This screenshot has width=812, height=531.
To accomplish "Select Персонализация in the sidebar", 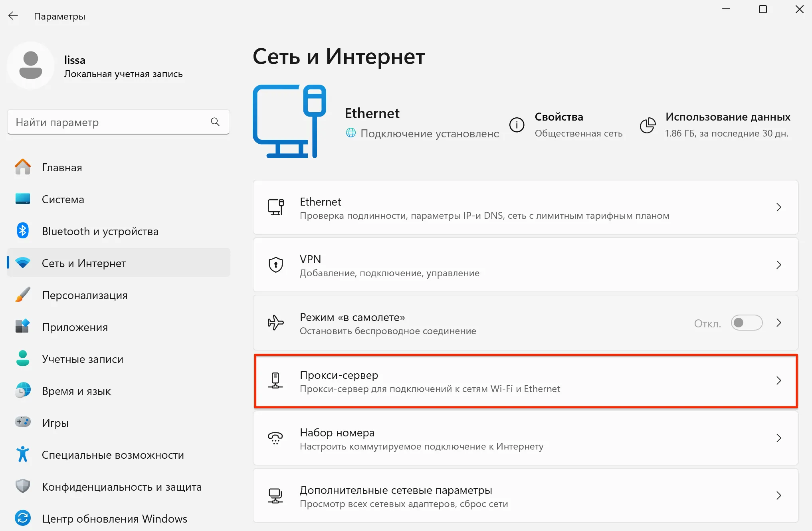I will click(119, 295).
